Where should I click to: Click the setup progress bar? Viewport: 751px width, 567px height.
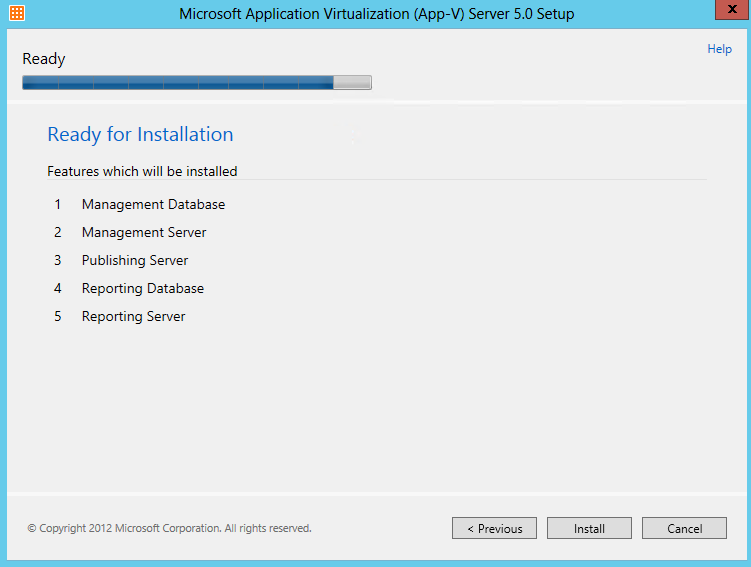click(x=197, y=82)
